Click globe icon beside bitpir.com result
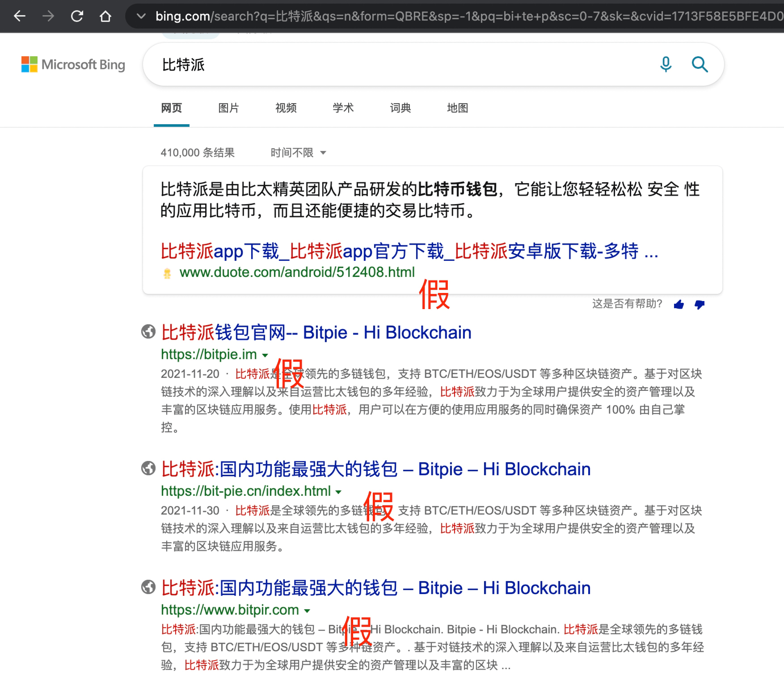Screen dimensions: 784x695 [148, 587]
